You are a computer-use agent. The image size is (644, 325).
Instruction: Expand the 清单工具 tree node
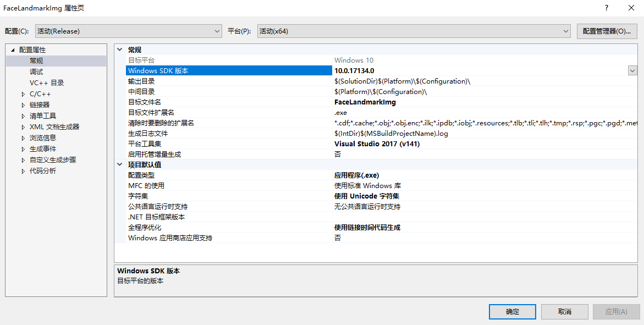click(23, 116)
